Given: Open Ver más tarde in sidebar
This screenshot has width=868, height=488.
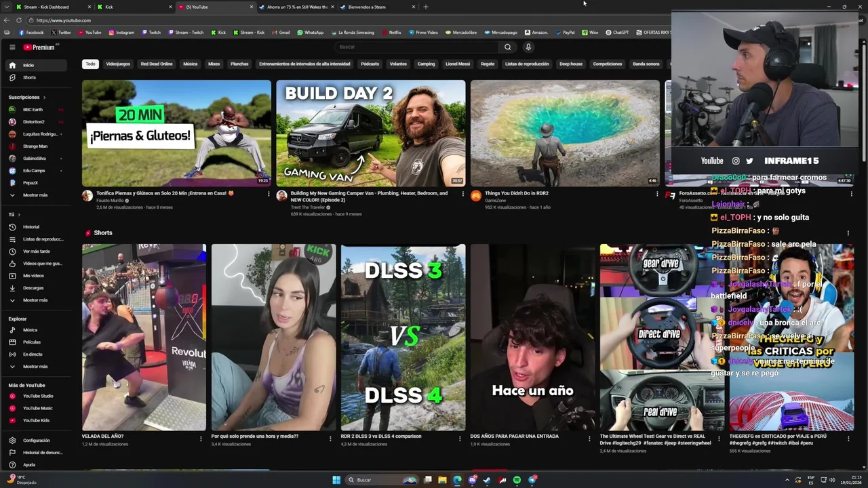Looking at the screenshot, I should coord(37,251).
